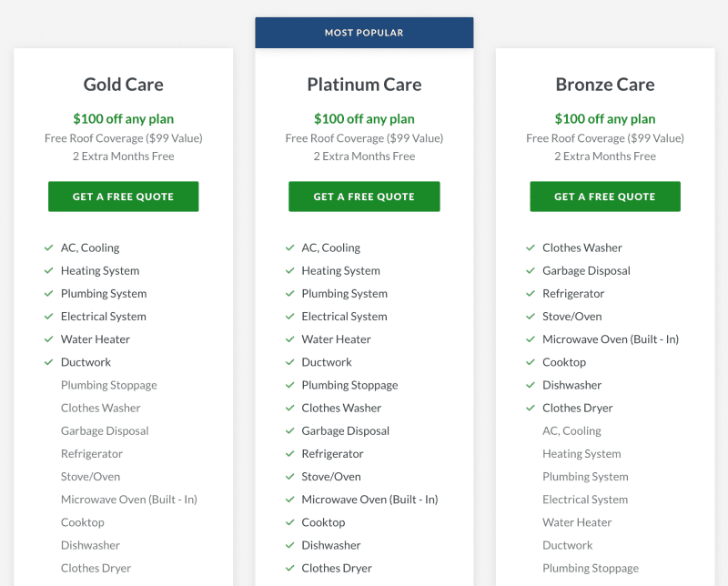Screen dimensions: 728x586
Task: Click the checkmark beside Clothes Washer in Bronze Care
Action: pyautogui.click(x=531, y=248)
